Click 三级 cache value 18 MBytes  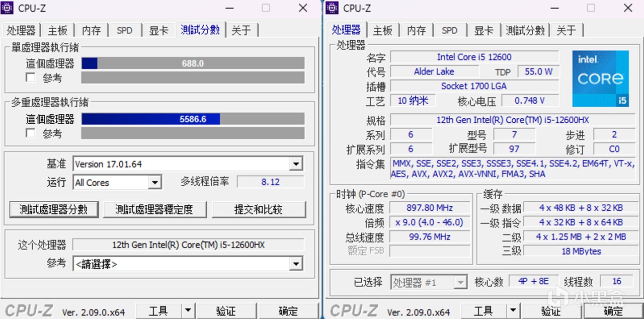coord(581,251)
